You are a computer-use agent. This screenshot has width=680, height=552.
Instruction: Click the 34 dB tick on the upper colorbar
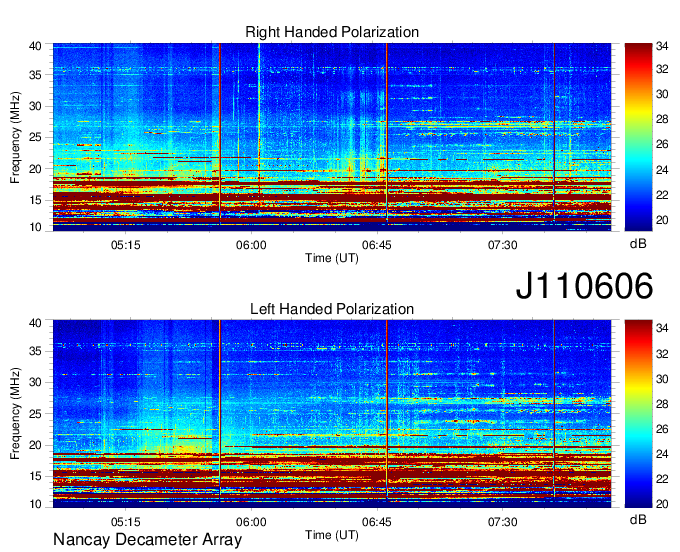pos(662,46)
